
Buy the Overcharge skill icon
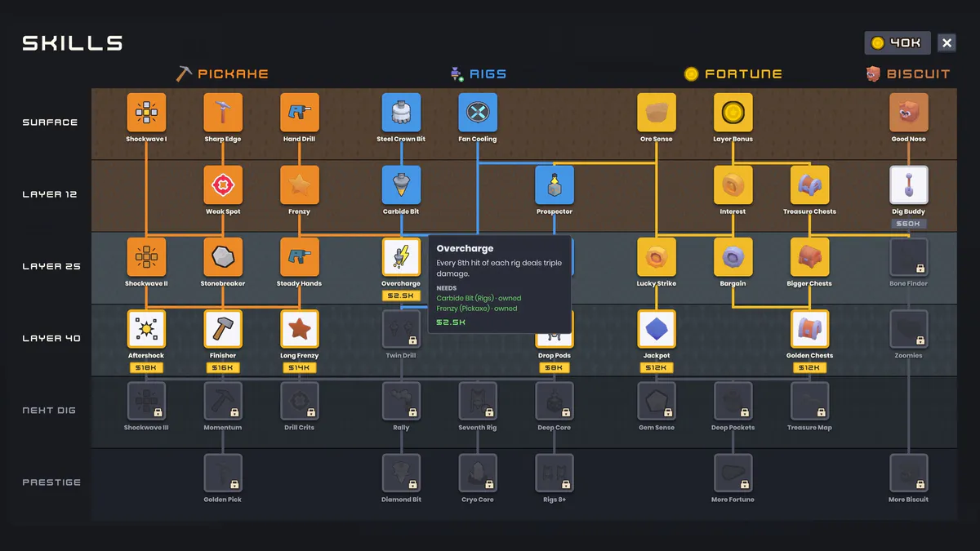pos(401,257)
